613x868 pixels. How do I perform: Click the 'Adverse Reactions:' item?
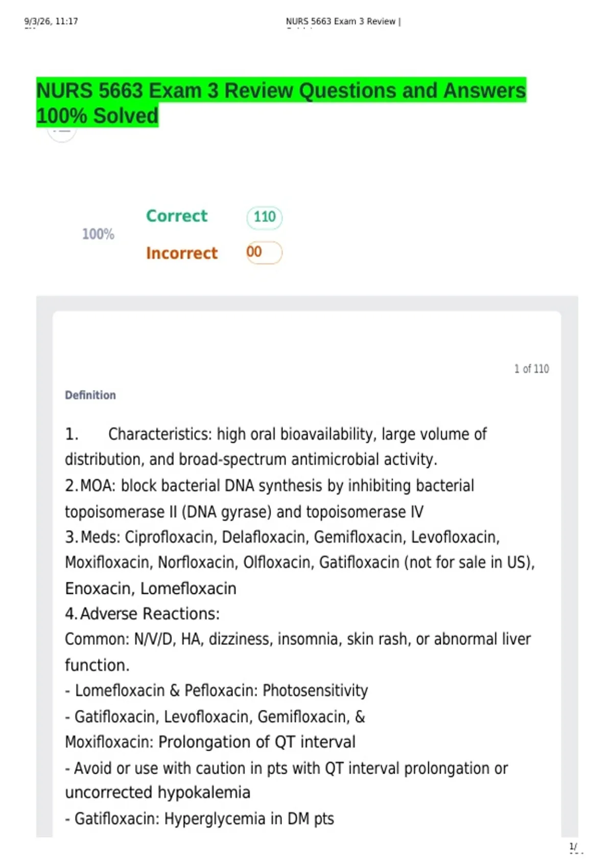pos(143,614)
